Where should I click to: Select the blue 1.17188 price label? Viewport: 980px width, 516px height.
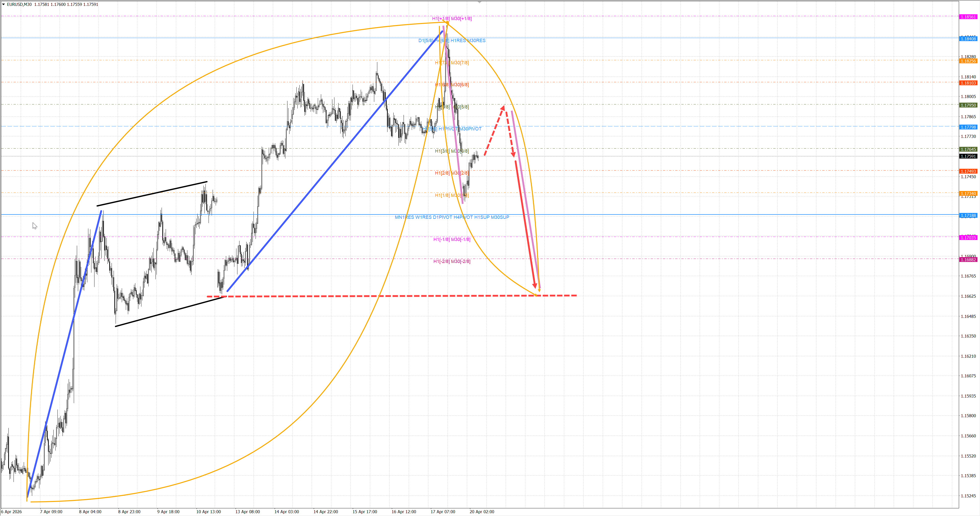click(x=968, y=215)
